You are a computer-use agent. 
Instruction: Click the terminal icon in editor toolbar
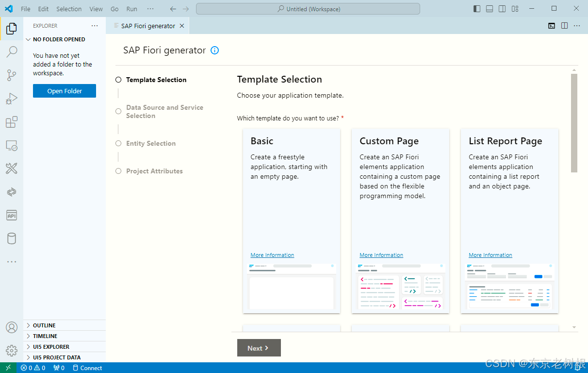[x=552, y=26]
